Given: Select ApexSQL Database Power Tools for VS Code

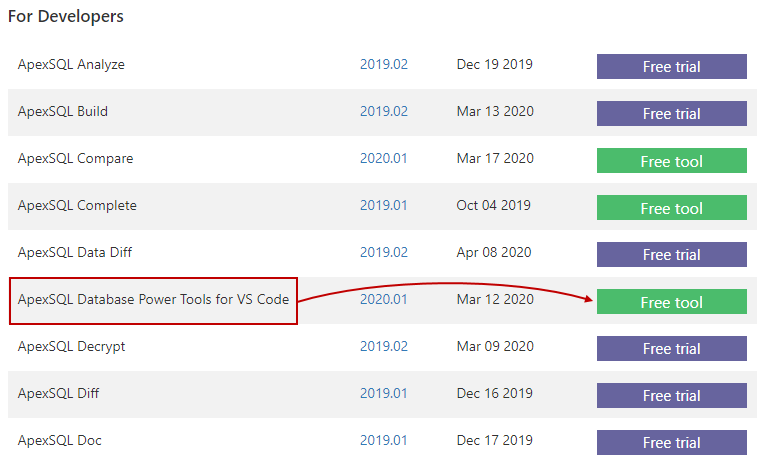Looking at the screenshot, I should pos(153,300).
